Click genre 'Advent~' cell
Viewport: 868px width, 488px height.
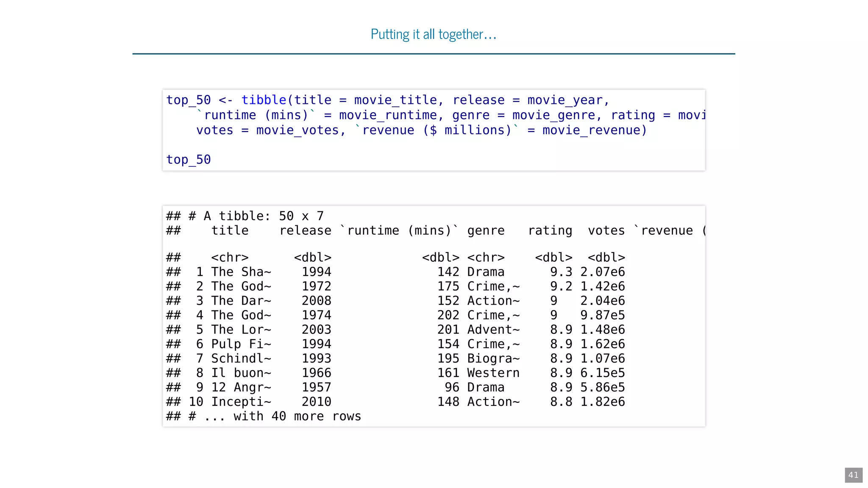click(x=493, y=330)
